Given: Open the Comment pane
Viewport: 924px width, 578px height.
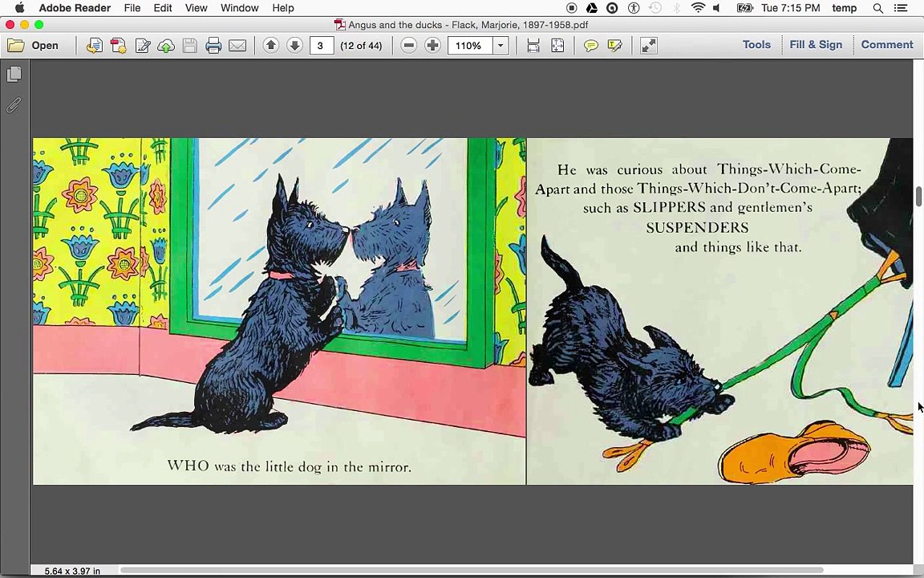Looking at the screenshot, I should coord(887,45).
